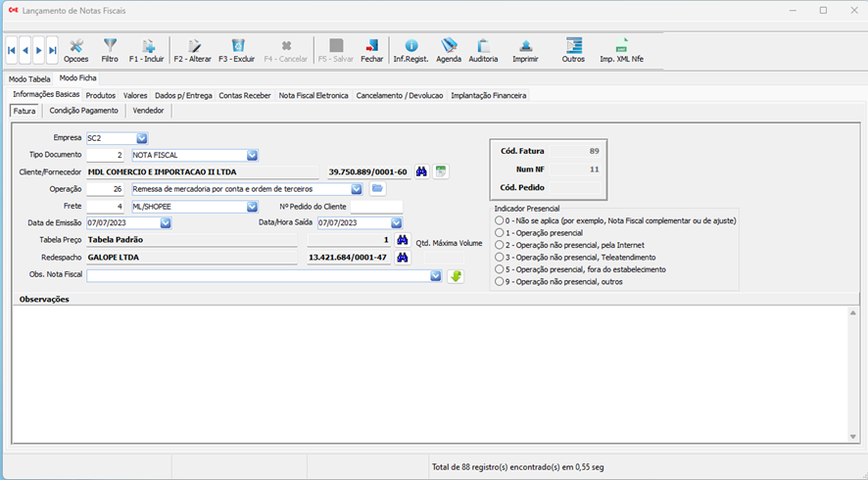Select radio 9 - Operação não presencial, outros
The width and height of the screenshot is (868, 480).
tap(501, 281)
